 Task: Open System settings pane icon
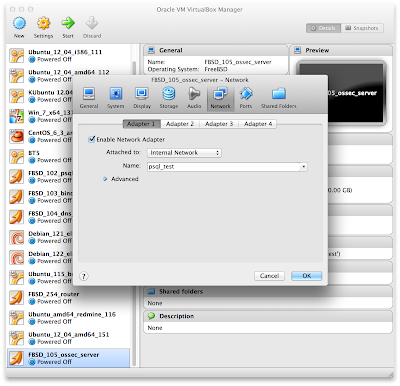[x=116, y=94]
